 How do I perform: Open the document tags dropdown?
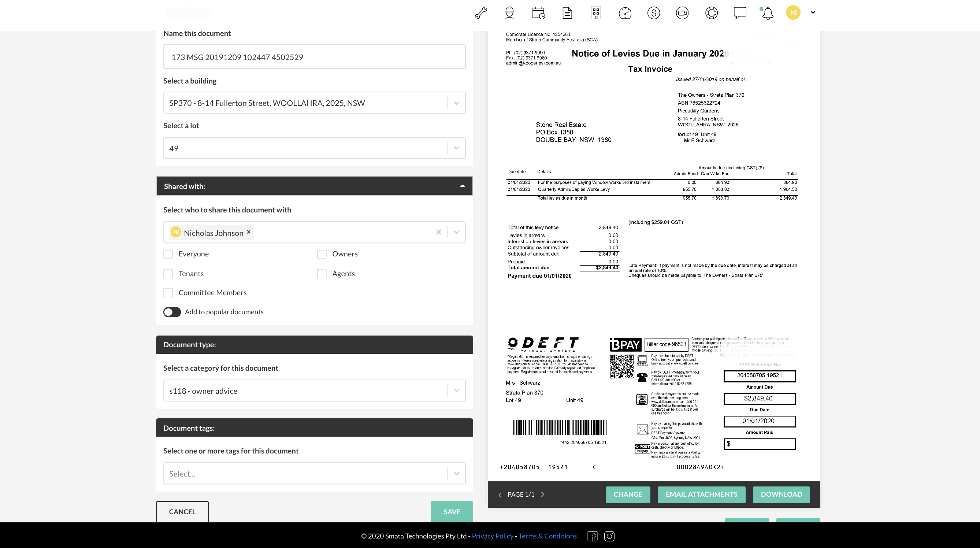[314, 473]
